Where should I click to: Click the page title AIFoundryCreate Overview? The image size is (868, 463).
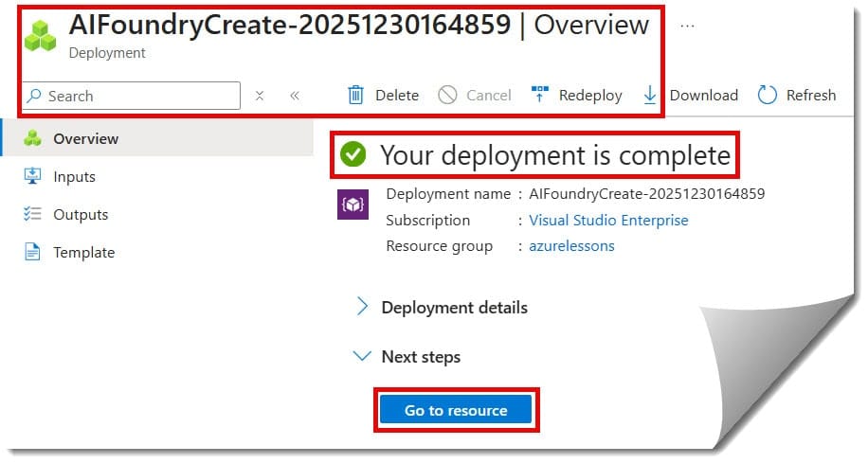(x=359, y=26)
